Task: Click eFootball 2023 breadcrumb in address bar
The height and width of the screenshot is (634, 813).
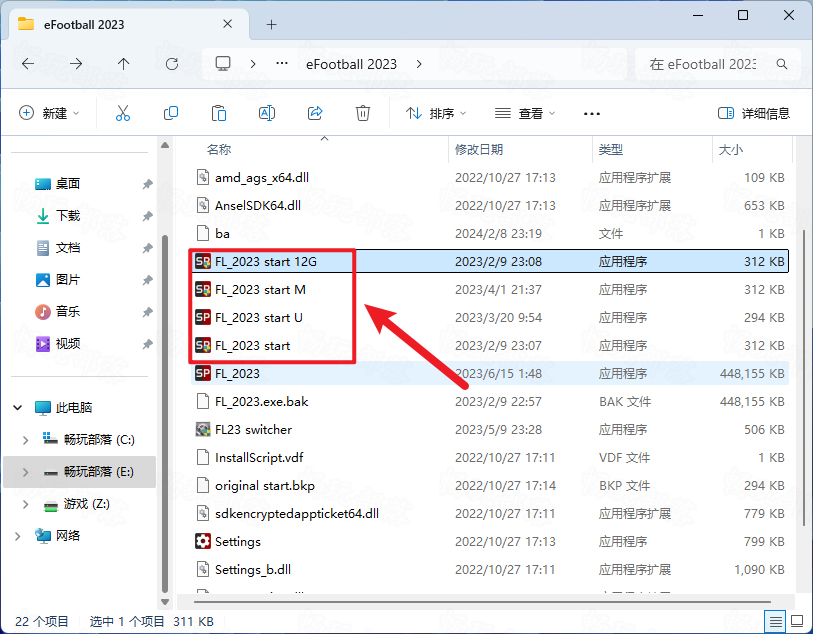Action: pyautogui.click(x=351, y=64)
